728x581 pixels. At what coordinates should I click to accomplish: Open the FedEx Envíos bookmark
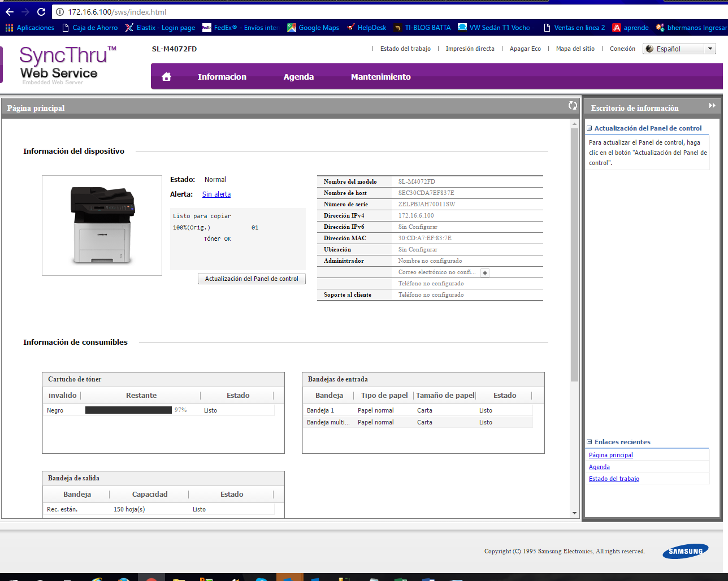240,27
